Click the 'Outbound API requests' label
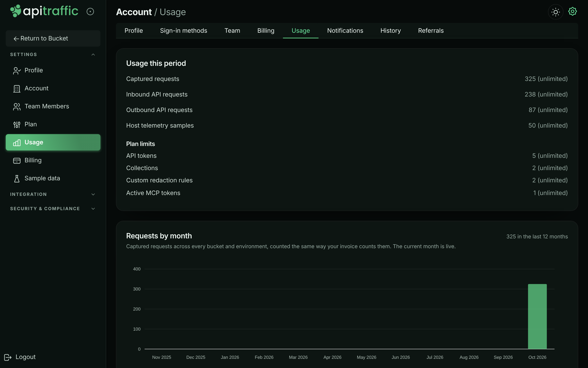Image resolution: width=588 pixels, height=368 pixels. [x=159, y=110]
